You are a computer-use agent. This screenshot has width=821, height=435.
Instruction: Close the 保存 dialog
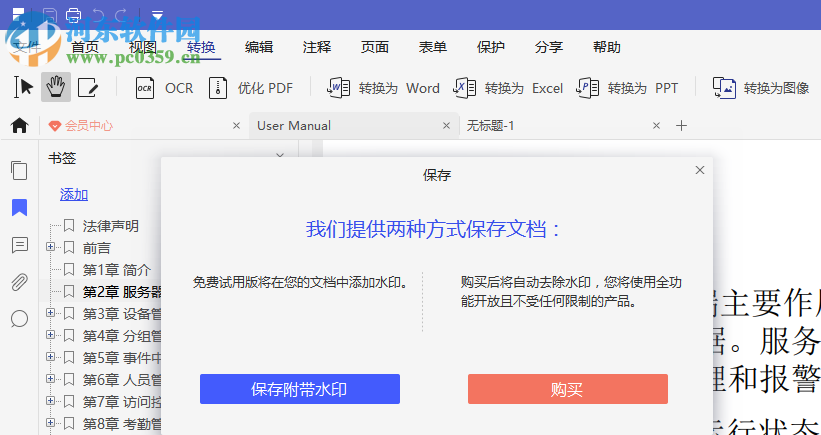(700, 170)
